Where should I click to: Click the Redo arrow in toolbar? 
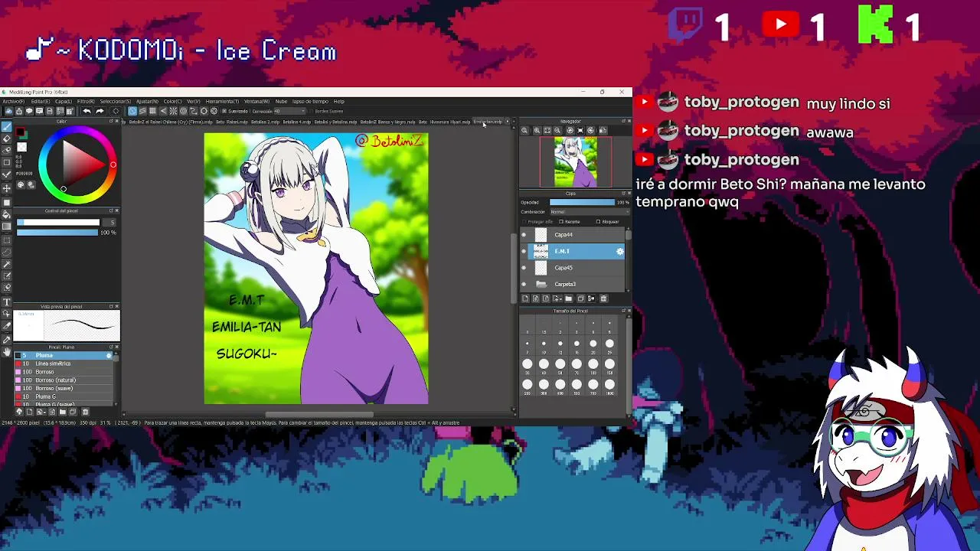pyautogui.click(x=100, y=111)
